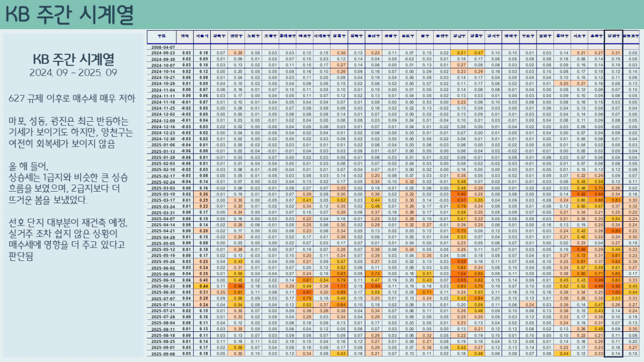
Task: Select the 2008-04-07 date cell
Action: coord(163,48)
